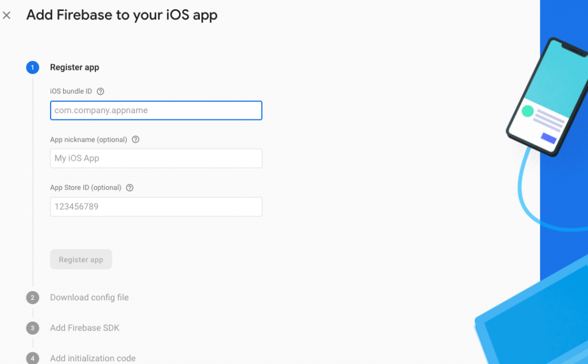Click the Add Firebase to your iOS app title
This screenshot has width=588, height=364.
122,16
